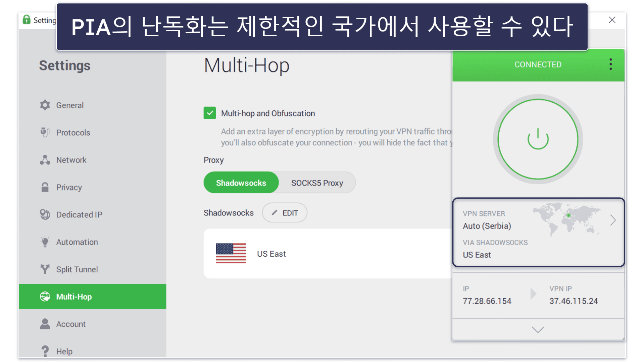Select the Shadowsocks proxy option

[241, 183]
